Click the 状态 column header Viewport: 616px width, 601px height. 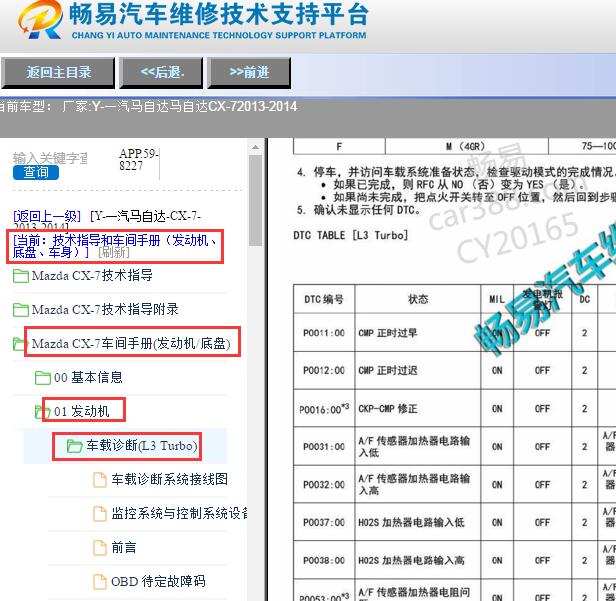point(418,299)
